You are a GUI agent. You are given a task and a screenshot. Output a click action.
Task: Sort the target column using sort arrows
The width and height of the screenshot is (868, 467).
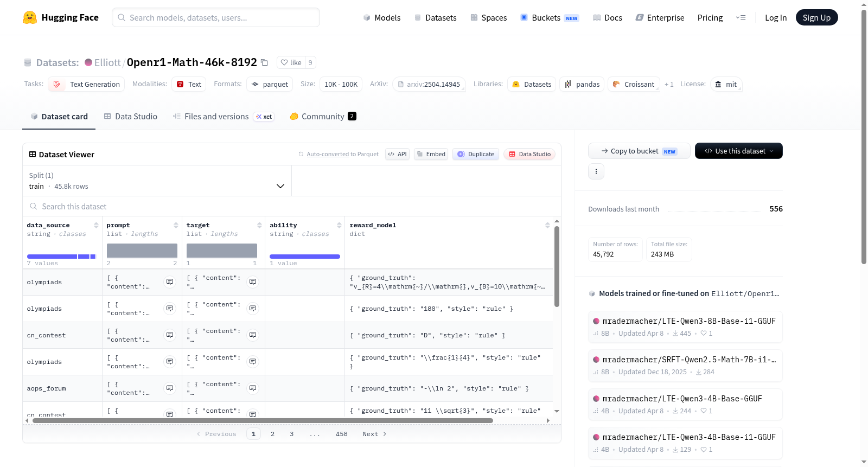(x=259, y=225)
